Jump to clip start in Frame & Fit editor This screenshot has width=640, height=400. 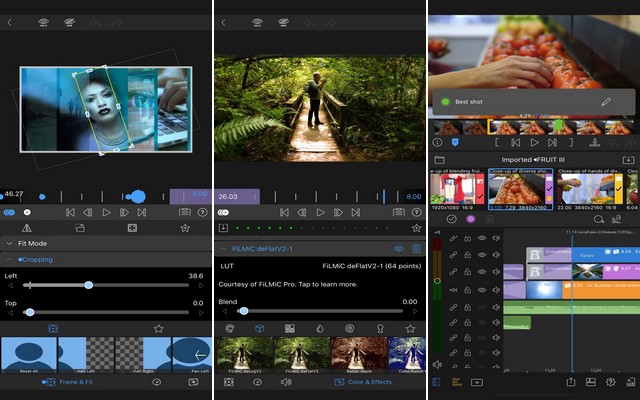click(x=70, y=212)
